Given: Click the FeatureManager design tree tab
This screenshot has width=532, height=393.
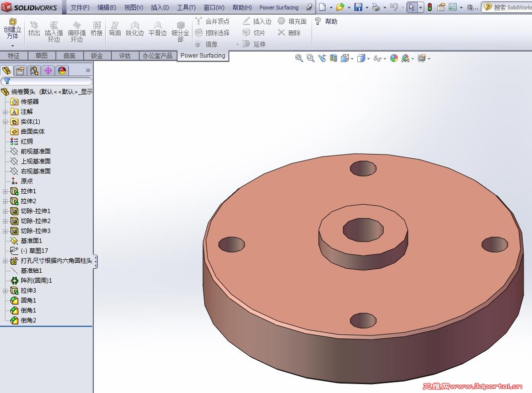Looking at the screenshot, I should pos(6,71).
